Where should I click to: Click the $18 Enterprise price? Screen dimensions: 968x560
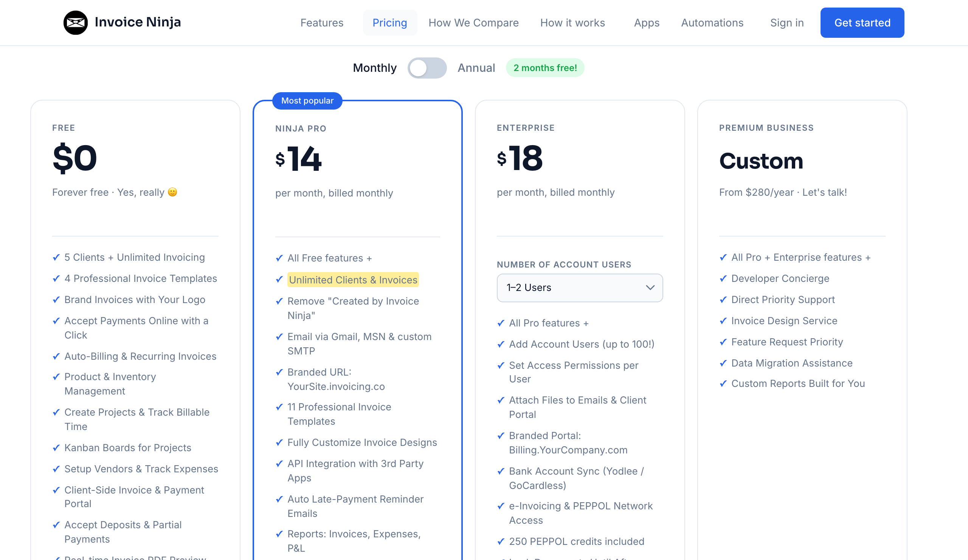(x=520, y=158)
